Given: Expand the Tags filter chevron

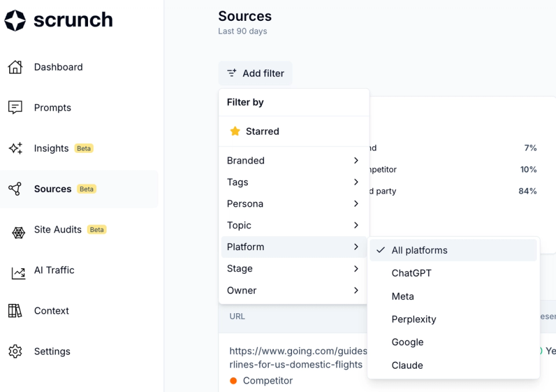Looking at the screenshot, I should [356, 182].
